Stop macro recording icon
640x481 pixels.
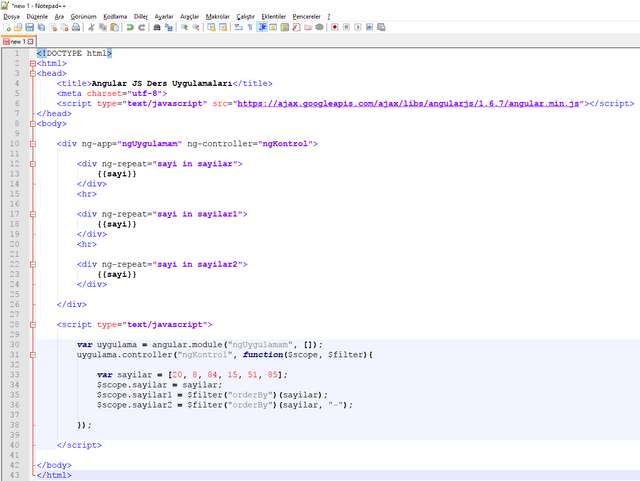pyautogui.click(x=346, y=27)
